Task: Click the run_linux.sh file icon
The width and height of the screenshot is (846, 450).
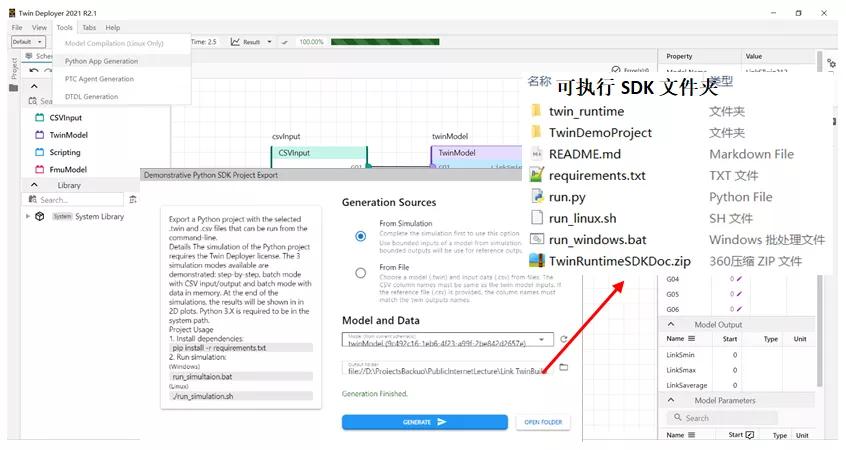Action: pos(537,217)
